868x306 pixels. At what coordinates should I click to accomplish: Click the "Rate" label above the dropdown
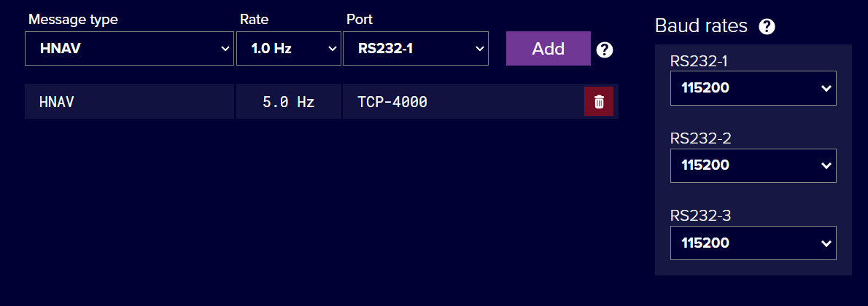(x=254, y=20)
